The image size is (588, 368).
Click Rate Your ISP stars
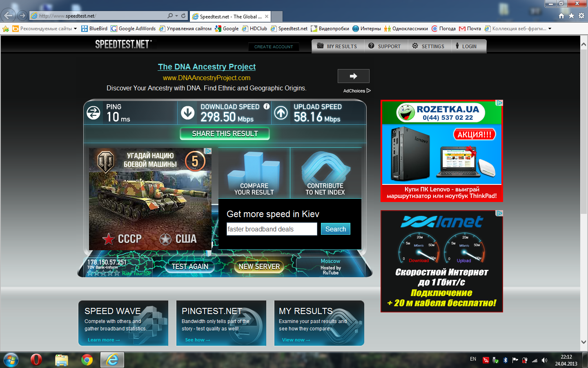[x=103, y=273]
